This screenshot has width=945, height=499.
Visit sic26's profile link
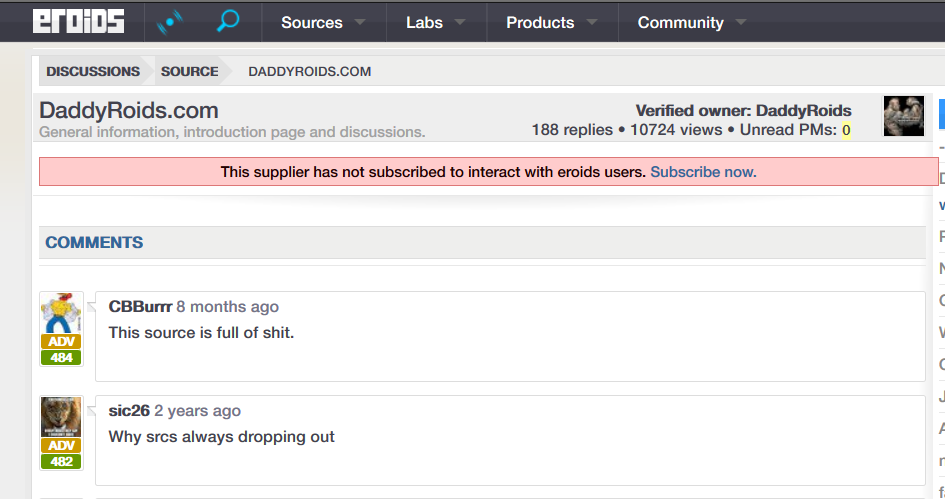pos(129,410)
